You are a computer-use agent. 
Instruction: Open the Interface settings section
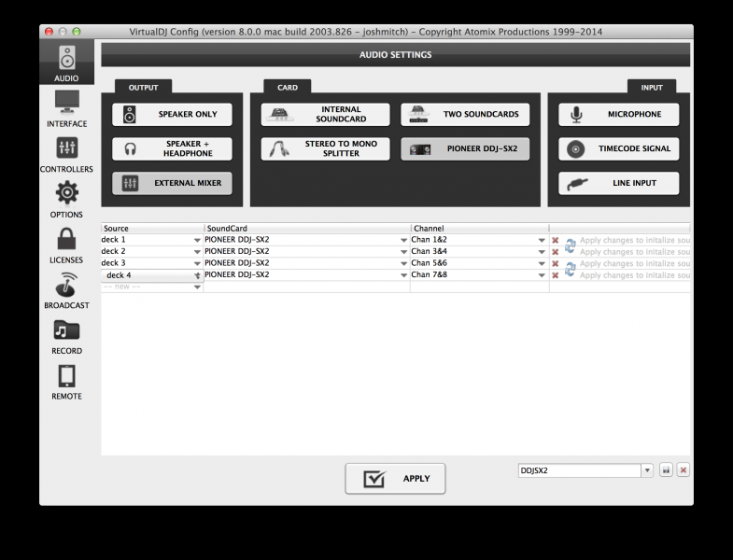[x=66, y=108]
